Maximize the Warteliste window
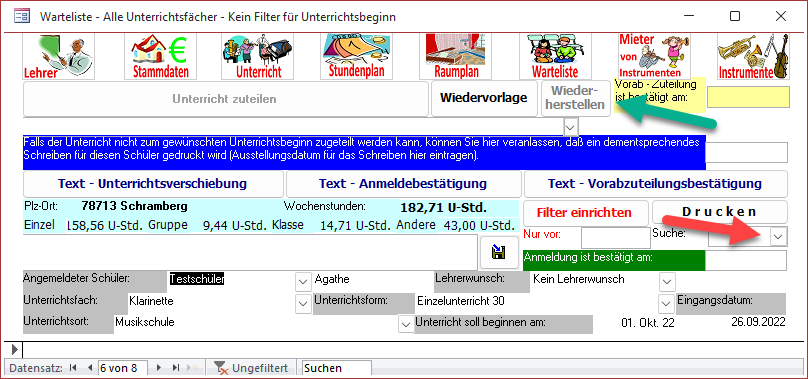The image size is (808, 379). pos(735,16)
